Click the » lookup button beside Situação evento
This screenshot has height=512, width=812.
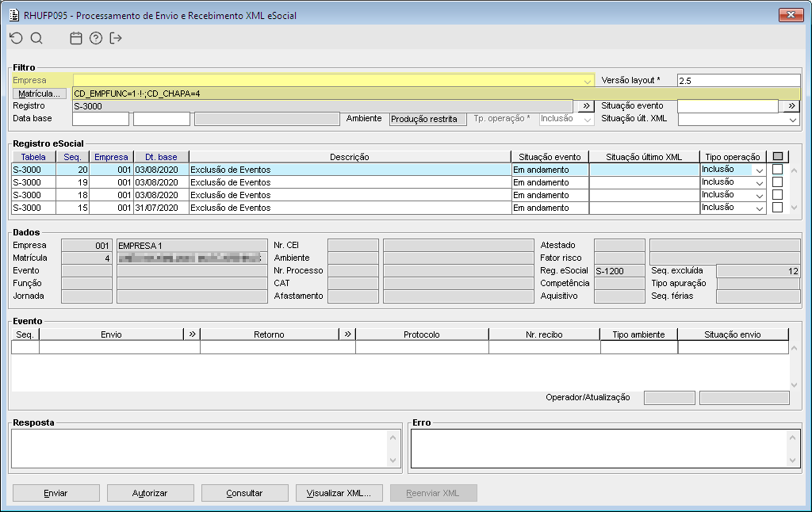791,105
